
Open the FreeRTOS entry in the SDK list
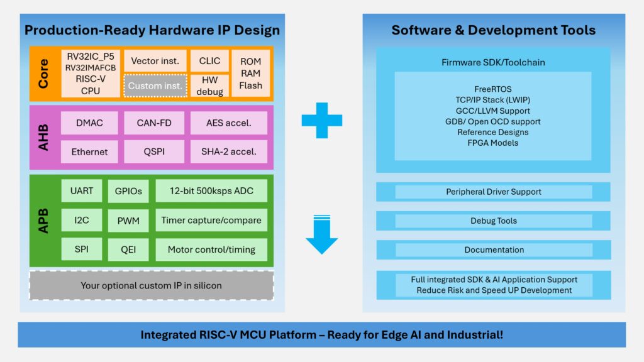pos(493,89)
